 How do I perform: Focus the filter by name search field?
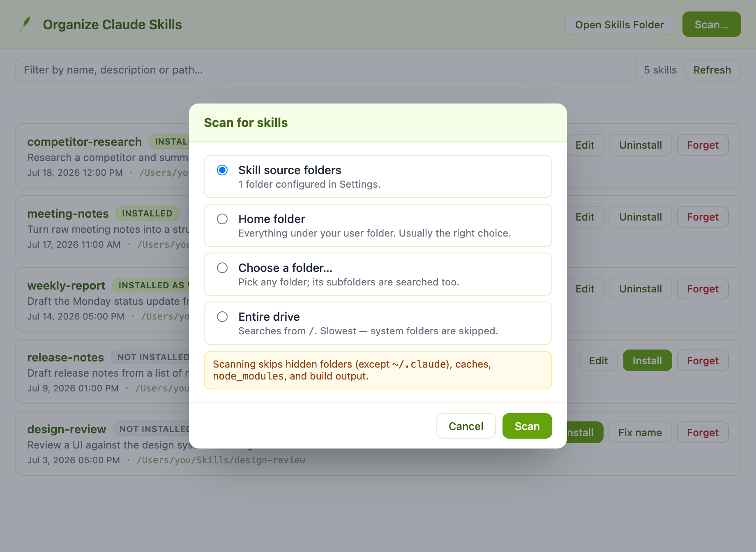[x=326, y=70]
